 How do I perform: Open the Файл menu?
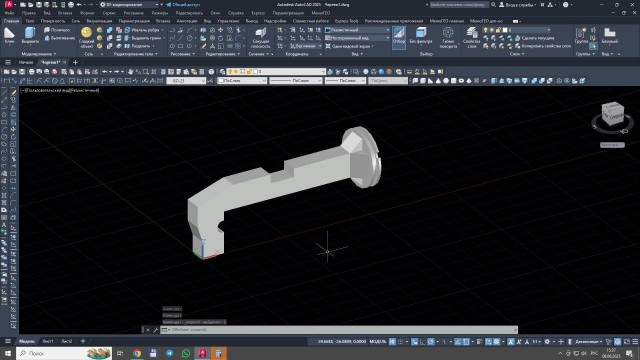(9, 13)
